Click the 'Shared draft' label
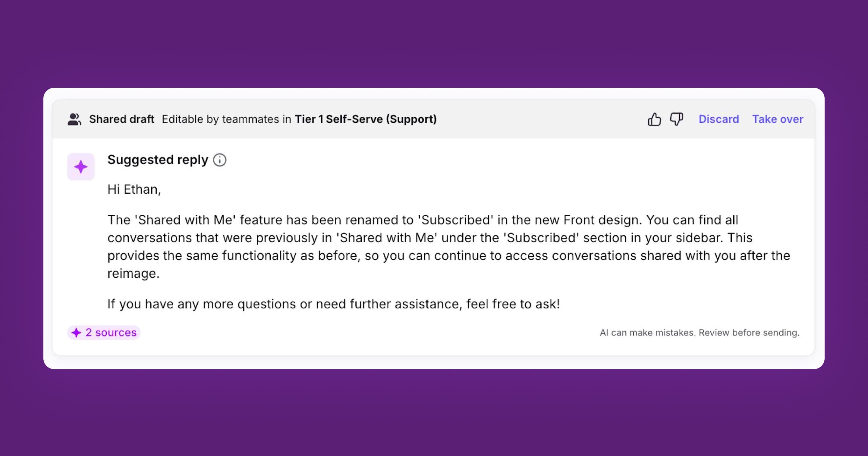The width and height of the screenshot is (868, 456). point(122,119)
